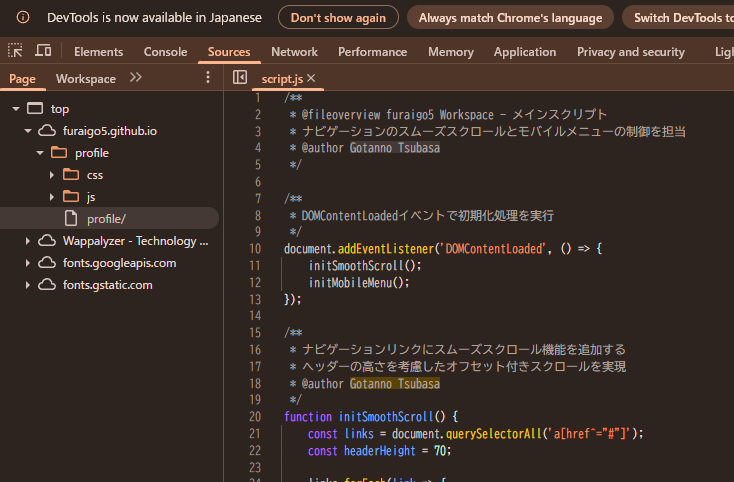Screen dimensions: 734x482
Task: Click highlighted Gotanno Tsubasa on line 18
Action: [x=395, y=384]
